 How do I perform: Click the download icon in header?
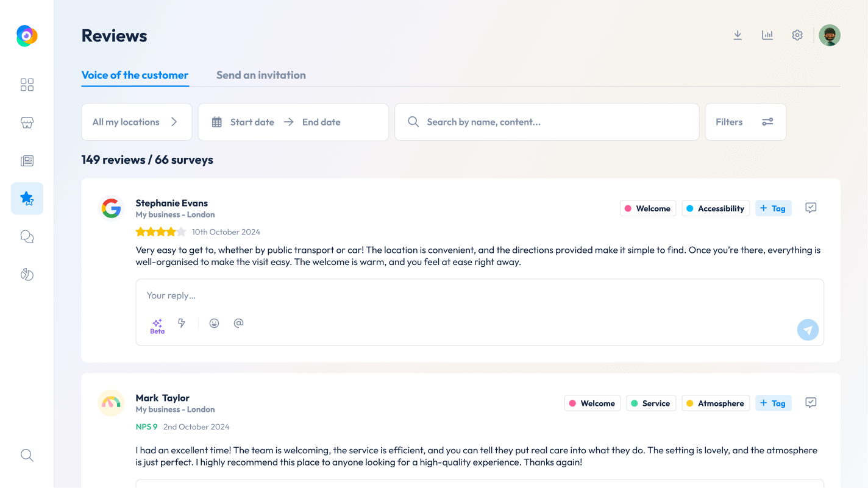click(738, 35)
